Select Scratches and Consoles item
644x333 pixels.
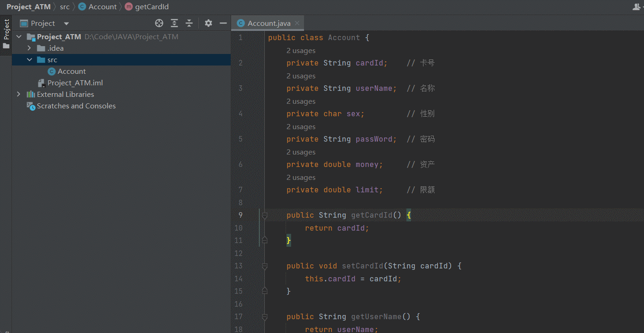(x=76, y=106)
